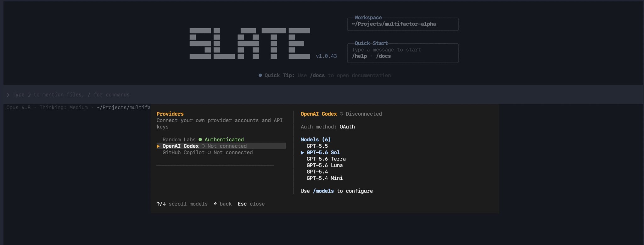The image size is (644, 245).
Task: Select the Random Labs provider row
Action: (x=221, y=139)
